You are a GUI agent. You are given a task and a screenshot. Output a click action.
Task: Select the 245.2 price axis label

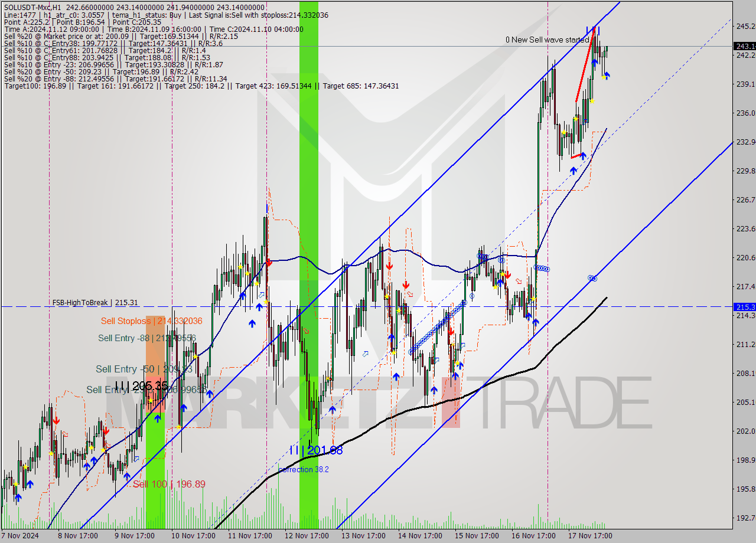pos(745,26)
